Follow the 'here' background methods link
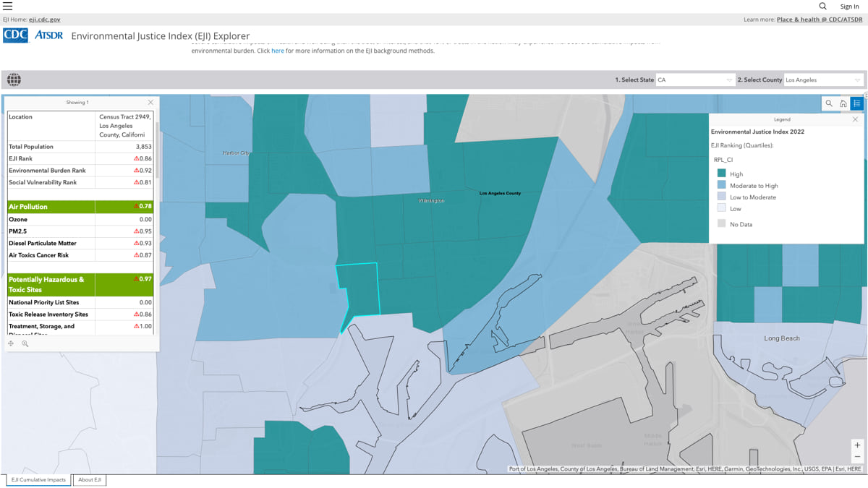Screen dimensions: 868x488 coord(278,51)
